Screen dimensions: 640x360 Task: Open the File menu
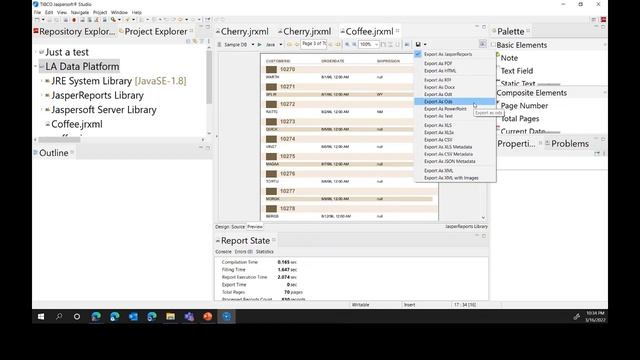[37, 12]
